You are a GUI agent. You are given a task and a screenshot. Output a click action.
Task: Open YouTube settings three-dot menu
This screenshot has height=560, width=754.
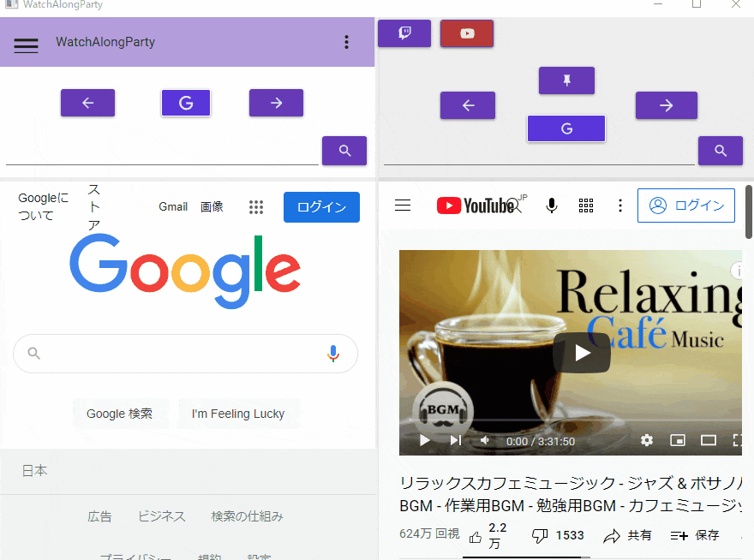[x=620, y=206]
